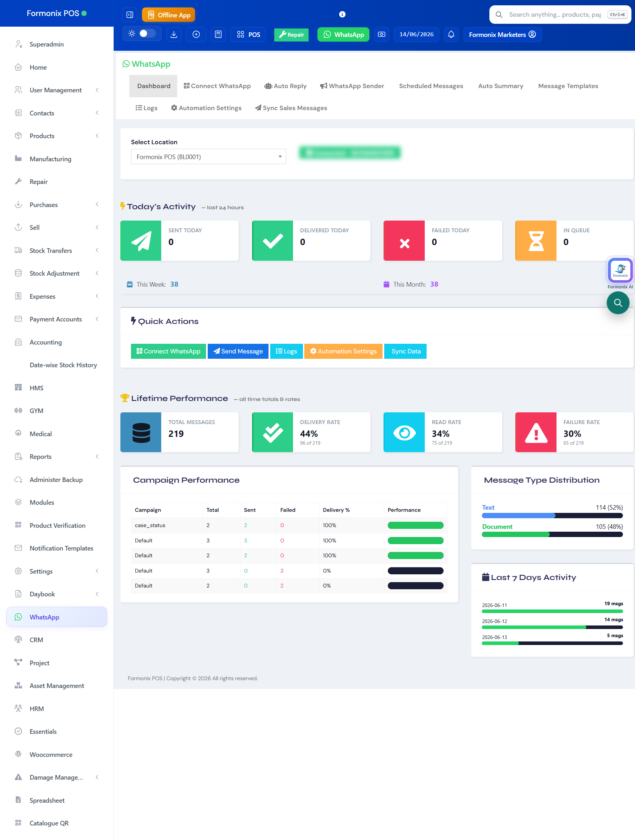Open Sync Sales Messages tab
The height and width of the screenshot is (840, 635).
click(291, 108)
